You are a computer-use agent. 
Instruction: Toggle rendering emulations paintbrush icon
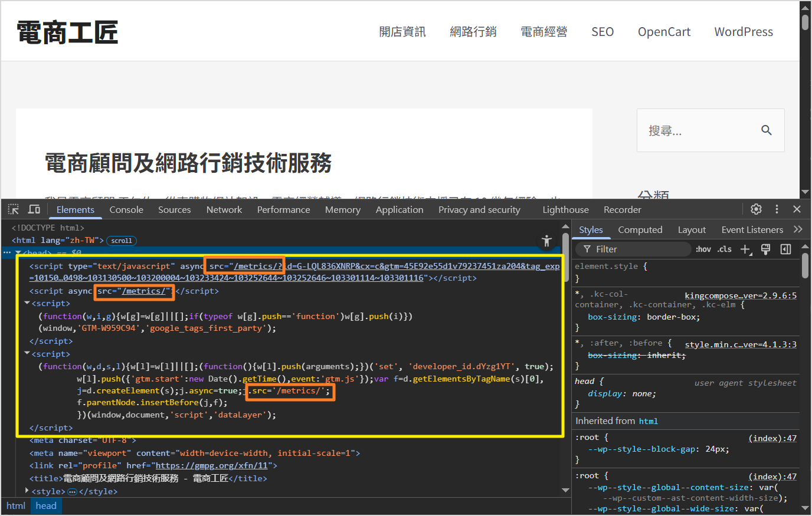pos(766,249)
